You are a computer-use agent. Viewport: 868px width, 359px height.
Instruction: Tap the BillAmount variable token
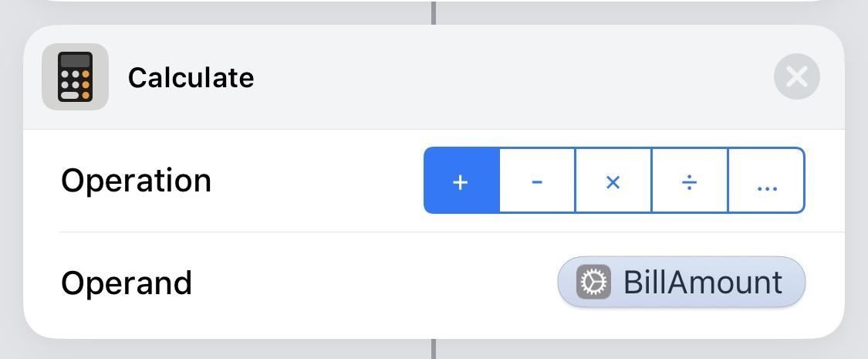coord(681,283)
